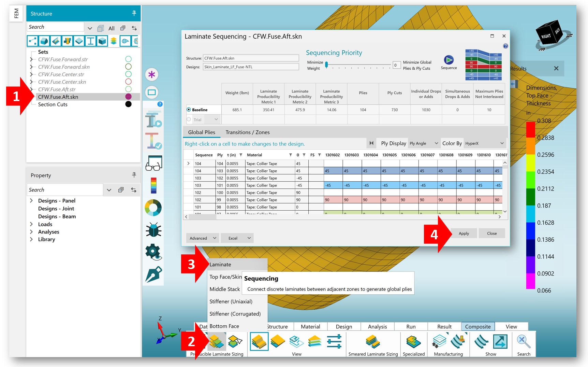Expand the CFW.Fuse.Forward.str tree node
Image resolution: width=588 pixels, height=367 pixels.
point(31,59)
